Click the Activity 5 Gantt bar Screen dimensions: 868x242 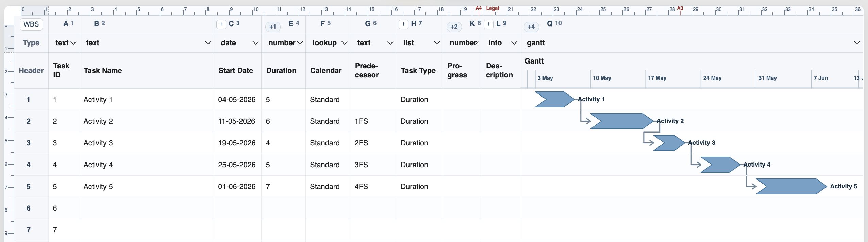point(791,186)
